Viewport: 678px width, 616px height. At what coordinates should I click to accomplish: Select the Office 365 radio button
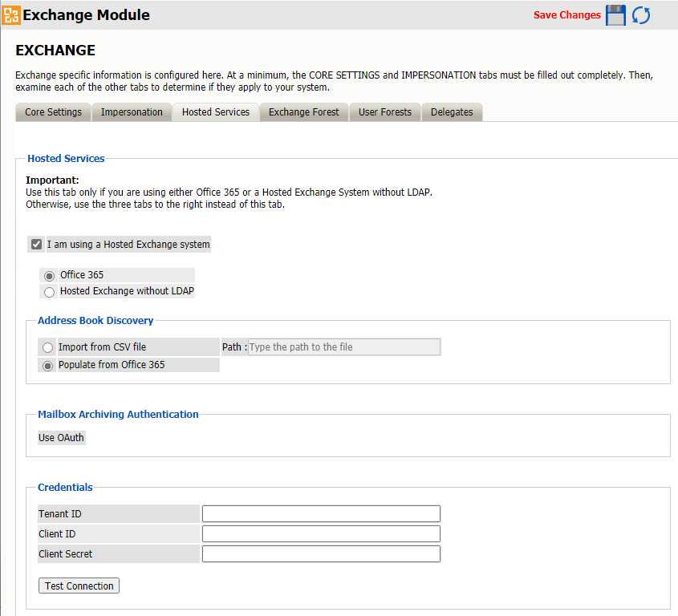[x=50, y=276]
